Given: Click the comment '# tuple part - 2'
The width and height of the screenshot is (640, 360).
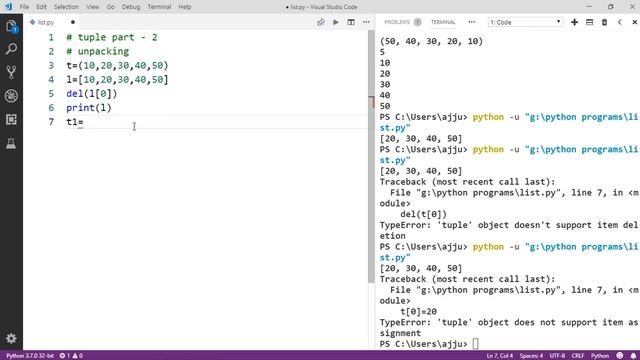Looking at the screenshot, I should coord(112,37).
